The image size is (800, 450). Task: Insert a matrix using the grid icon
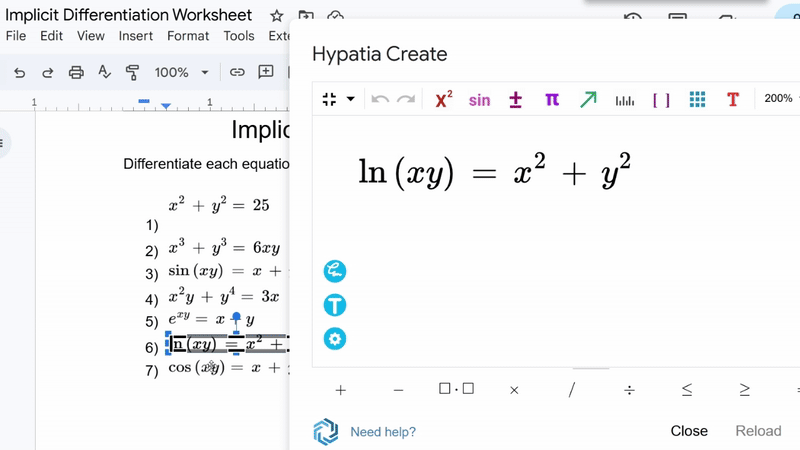(697, 99)
